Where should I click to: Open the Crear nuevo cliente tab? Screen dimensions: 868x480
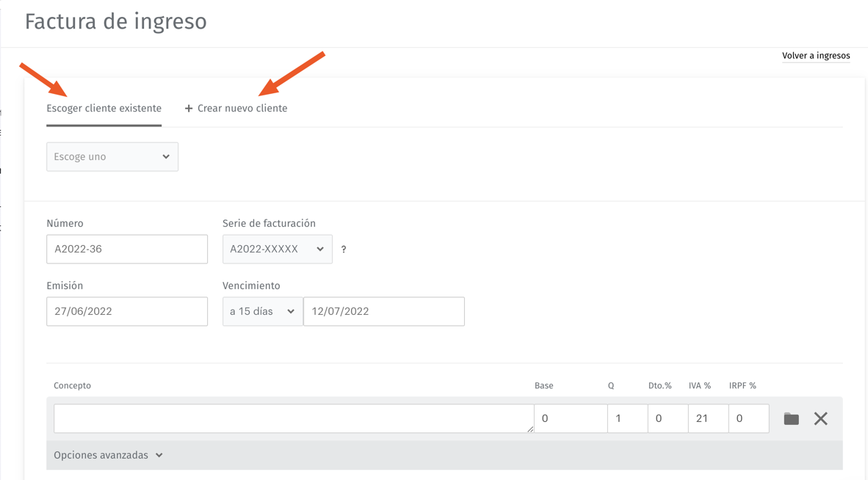tap(236, 109)
